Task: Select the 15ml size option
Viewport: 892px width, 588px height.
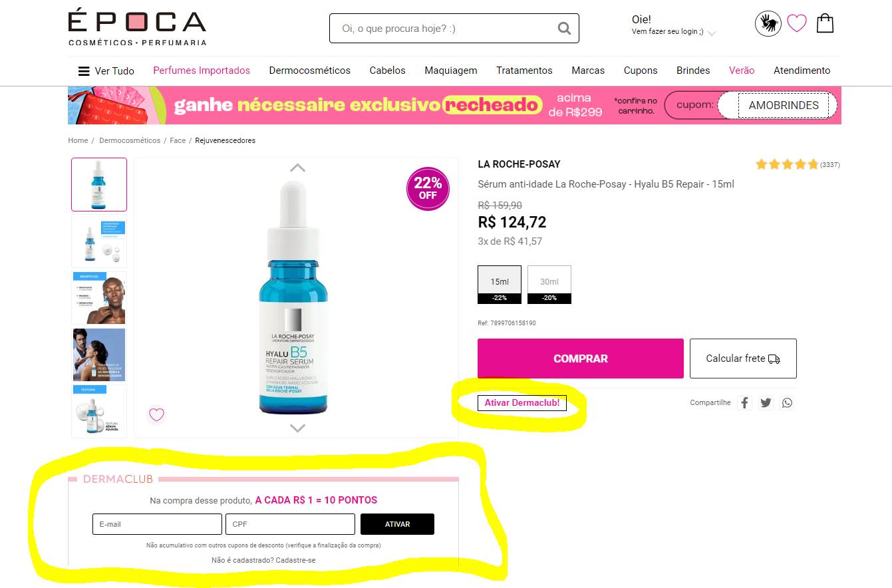Action: 500,285
